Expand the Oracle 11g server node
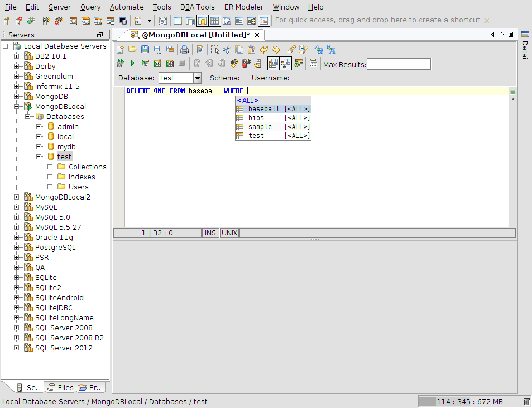Screen dimensions: 532x408 click(x=16, y=237)
